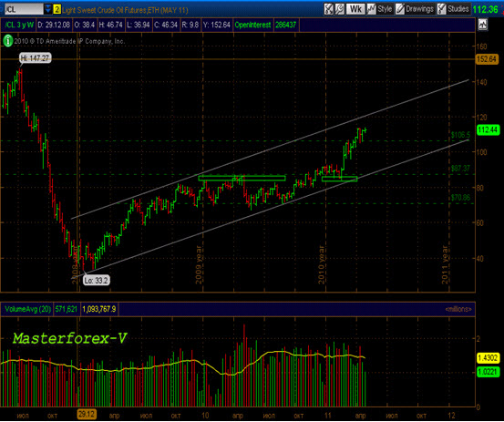Click the R: 9.8 range readout
Image resolution: width=504 pixels, height=422 pixels.
pyautogui.click(x=190, y=25)
